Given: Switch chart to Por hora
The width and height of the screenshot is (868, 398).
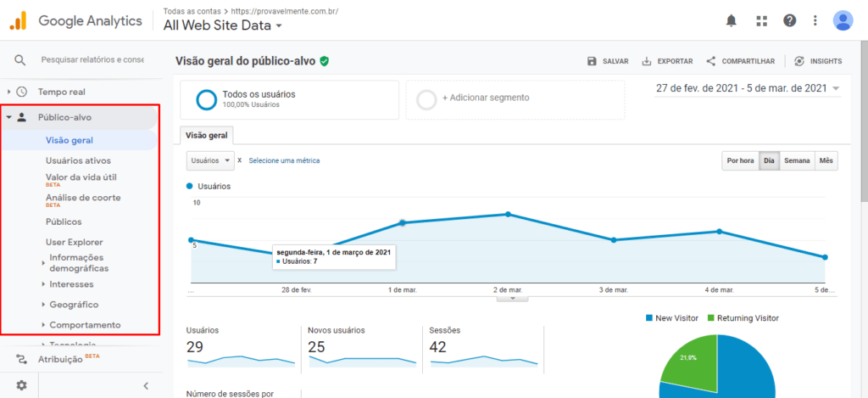Looking at the screenshot, I should click(x=740, y=160).
